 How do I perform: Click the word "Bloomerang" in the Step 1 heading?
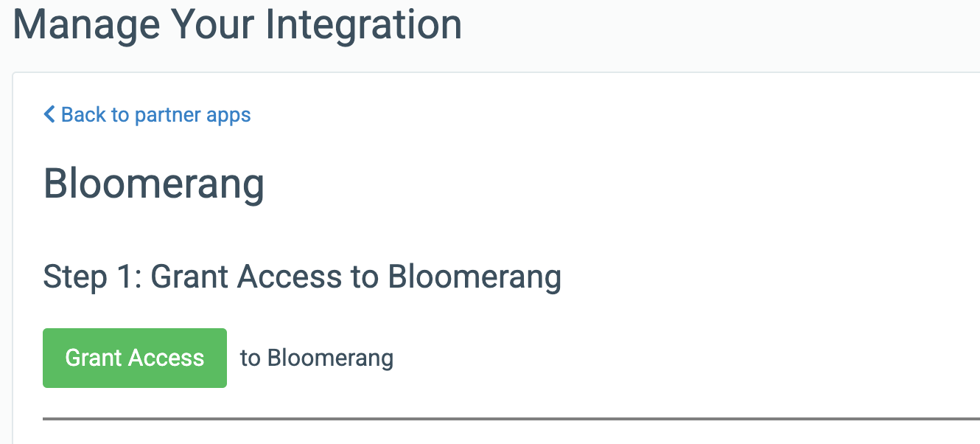pos(475,277)
